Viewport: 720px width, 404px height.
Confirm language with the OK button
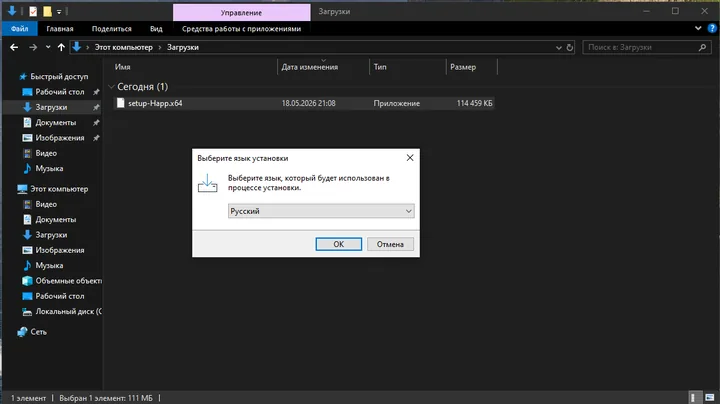click(338, 244)
